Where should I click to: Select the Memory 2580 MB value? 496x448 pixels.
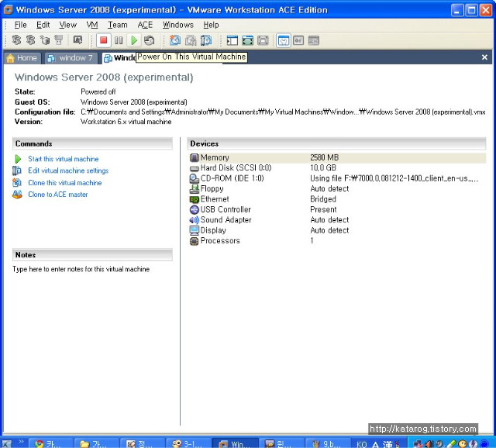(x=324, y=157)
